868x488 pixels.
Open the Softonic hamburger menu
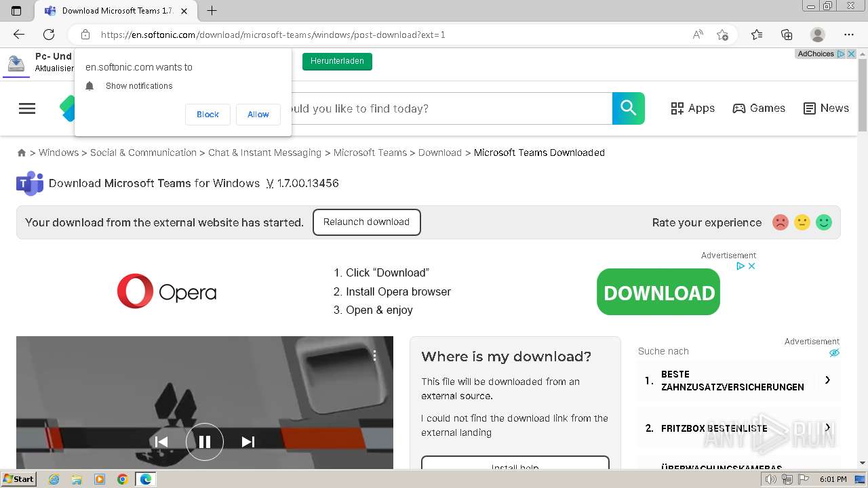coord(27,108)
